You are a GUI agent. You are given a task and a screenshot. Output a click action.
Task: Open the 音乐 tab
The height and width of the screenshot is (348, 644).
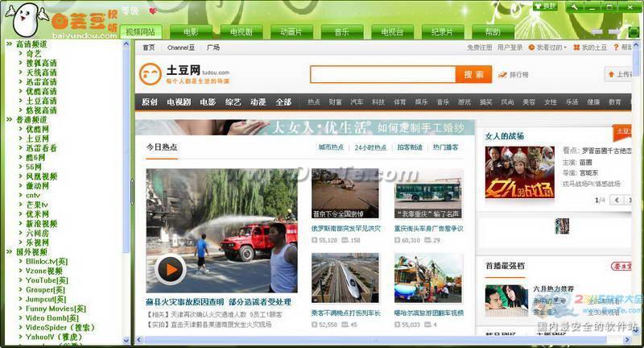coord(341,31)
